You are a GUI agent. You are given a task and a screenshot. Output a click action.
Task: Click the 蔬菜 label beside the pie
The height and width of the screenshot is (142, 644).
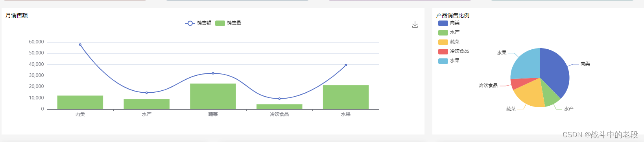point(511,109)
